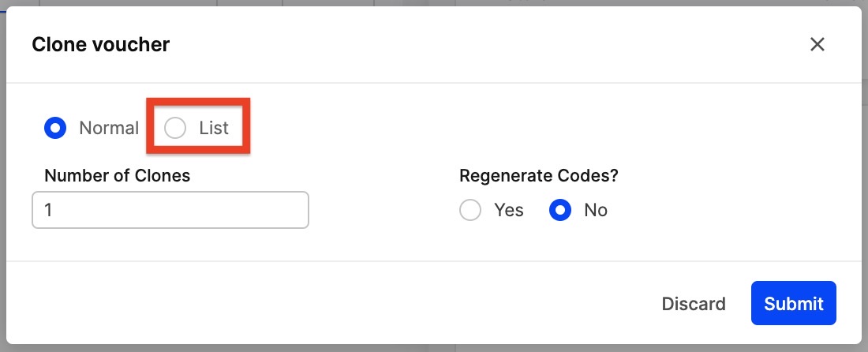Screen dimensions: 868x352
Task: Choose the List clone mode radio
Action: 175,128
